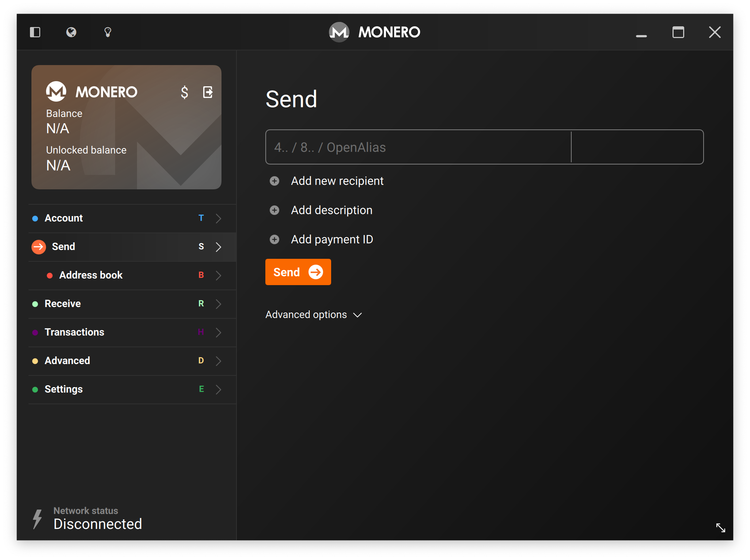750x560 pixels.
Task: Click the chevron on the Address book row
Action: tap(219, 275)
